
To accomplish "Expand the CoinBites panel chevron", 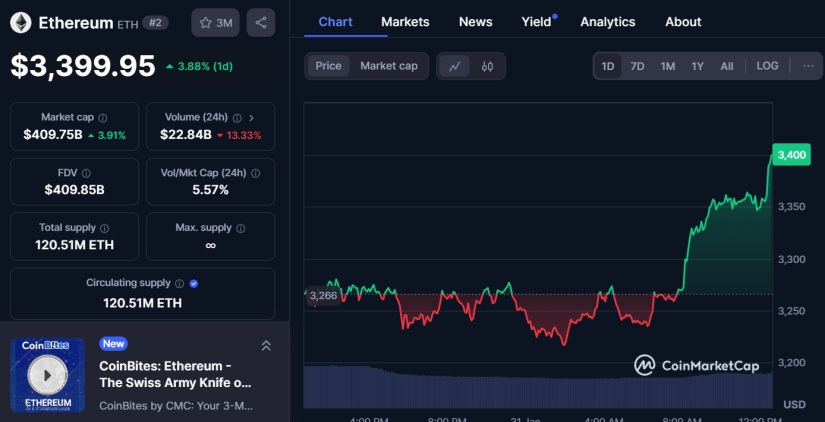I will [x=266, y=346].
